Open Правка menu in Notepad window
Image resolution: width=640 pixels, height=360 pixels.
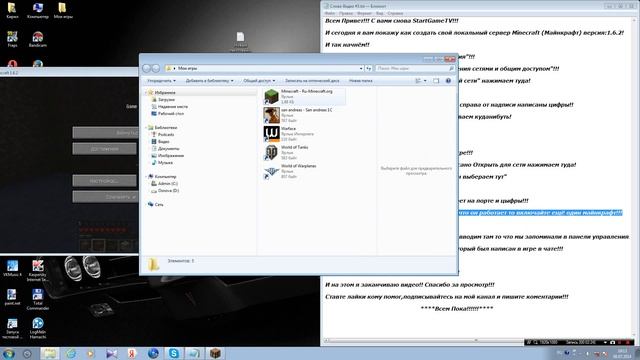pos(346,13)
